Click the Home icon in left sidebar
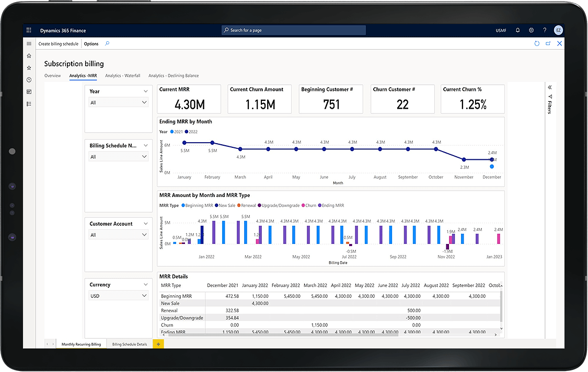This screenshot has height=372, width=588. click(29, 56)
